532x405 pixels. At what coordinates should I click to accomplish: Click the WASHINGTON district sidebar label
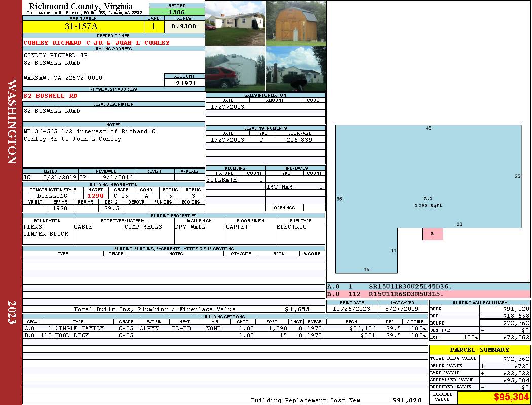pyautogui.click(x=12, y=121)
